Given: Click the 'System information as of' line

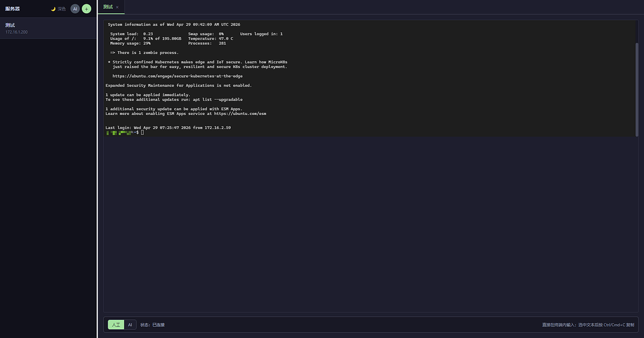Looking at the screenshot, I should [x=174, y=25].
